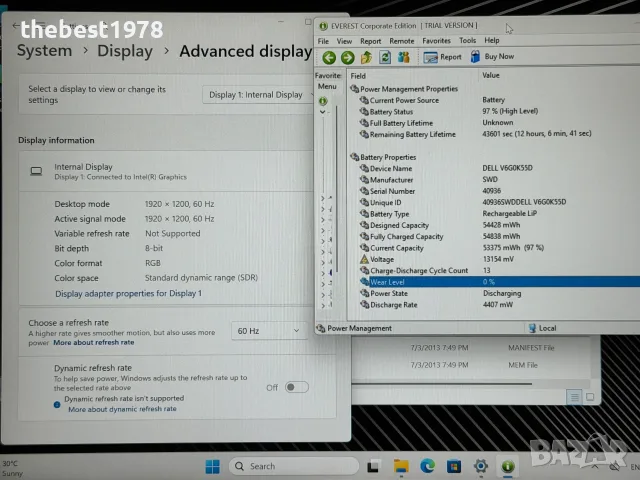Open Microsoft Edge from the taskbar
Screen dimensions: 640x480
pyautogui.click(x=427, y=466)
